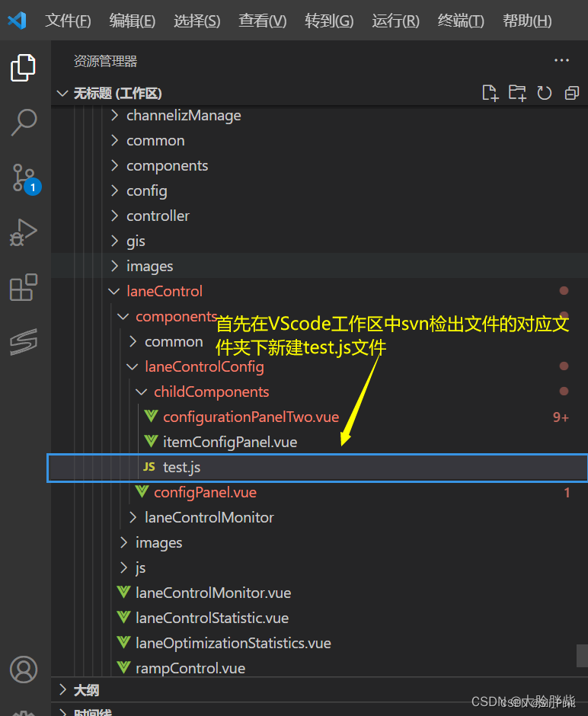The image size is (588, 716).
Task: Click Vue icon beside laneOptimizationStatistics.vue
Action: click(123, 642)
